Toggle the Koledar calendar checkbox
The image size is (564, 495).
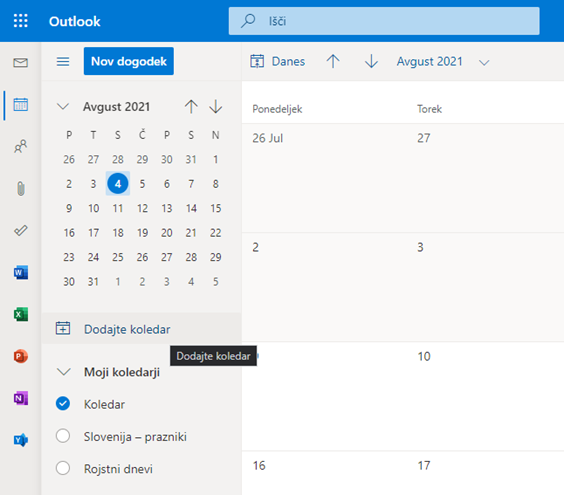pos(63,404)
